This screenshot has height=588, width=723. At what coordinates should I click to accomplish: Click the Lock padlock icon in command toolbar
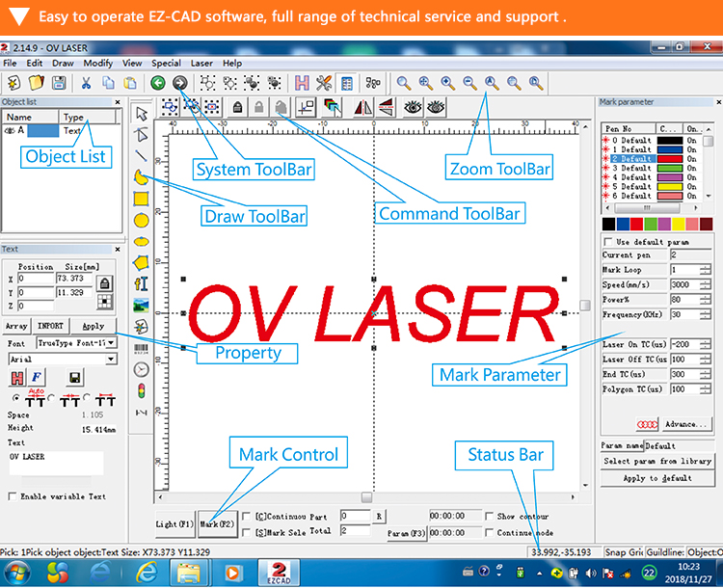[237, 107]
